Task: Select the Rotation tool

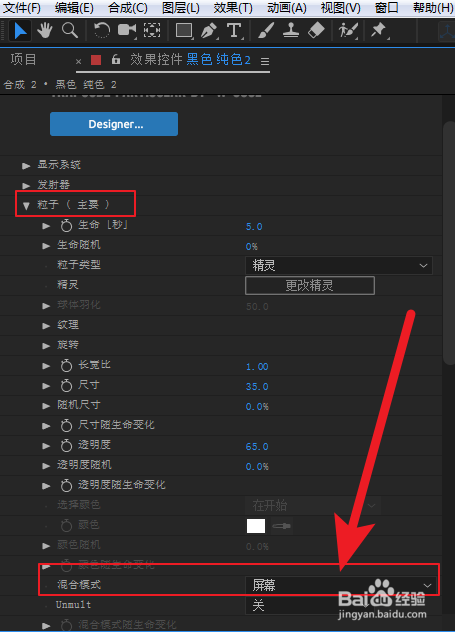Action: (x=102, y=31)
